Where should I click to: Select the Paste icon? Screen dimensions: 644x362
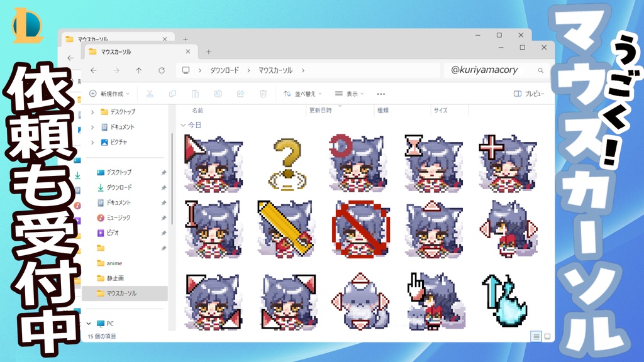(x=194, y=93)
